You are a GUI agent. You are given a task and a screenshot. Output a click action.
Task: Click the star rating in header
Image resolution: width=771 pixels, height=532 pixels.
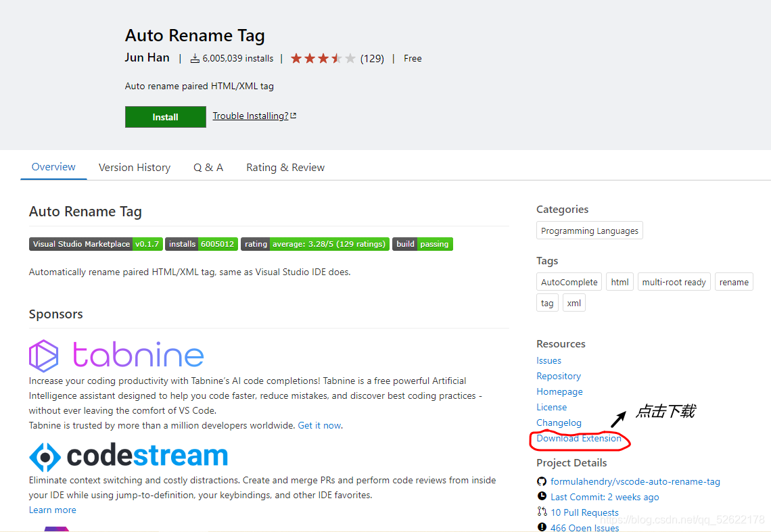(x=323, y=59)
